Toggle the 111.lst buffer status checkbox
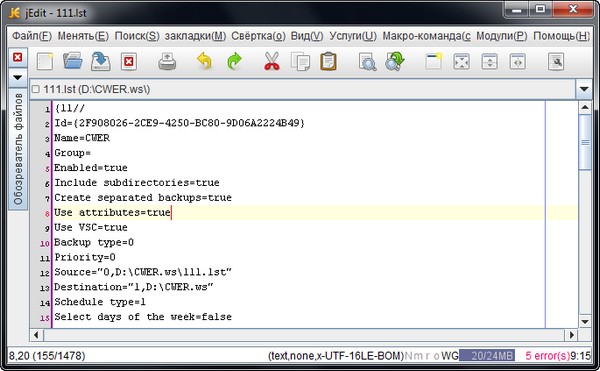 point(36,89)
